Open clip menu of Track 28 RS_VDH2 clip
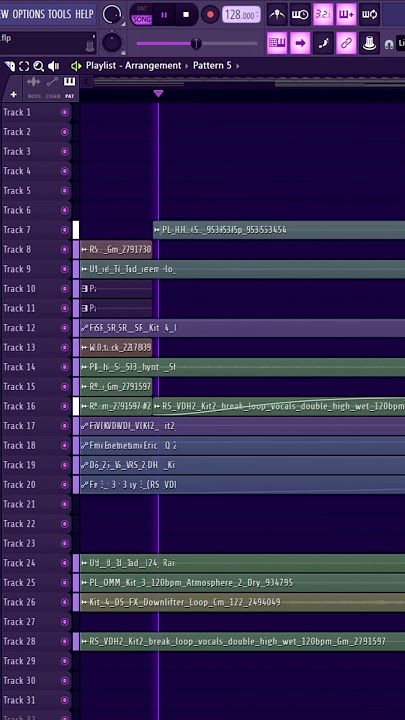405x720 pixels. (x=84, y=641)
